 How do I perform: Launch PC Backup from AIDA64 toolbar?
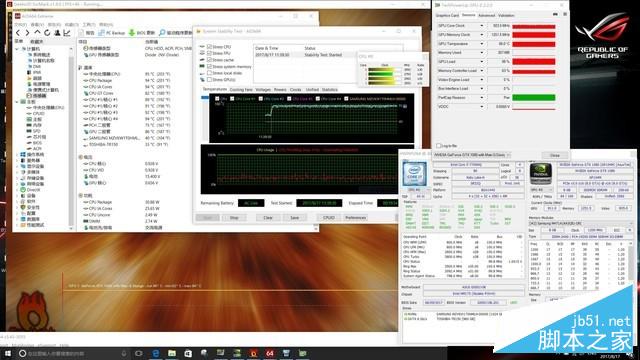click(x=111, y=33)
